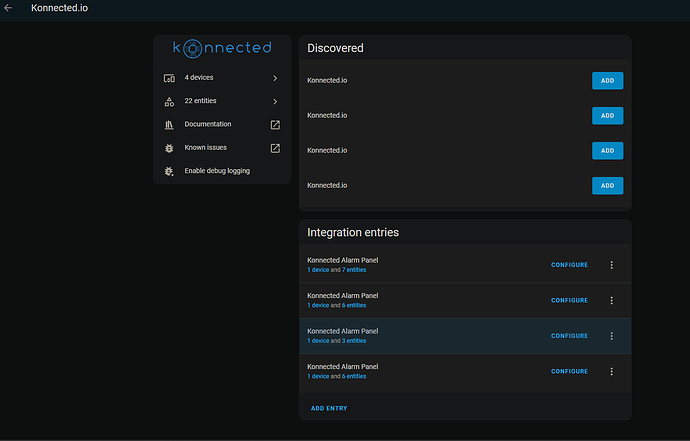Add the second discovered Konnected.io device
The image size is (690, 441).
point(607,116)
